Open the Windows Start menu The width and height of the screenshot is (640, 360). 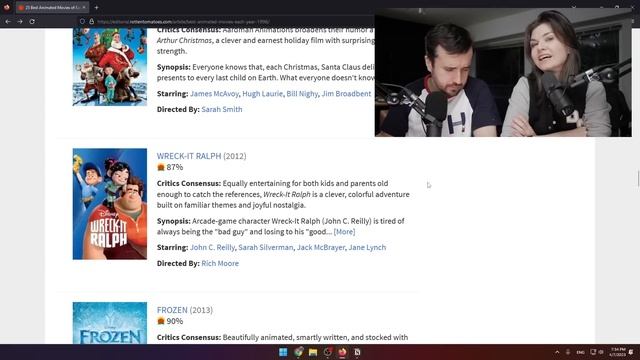[x=283, y=352]
